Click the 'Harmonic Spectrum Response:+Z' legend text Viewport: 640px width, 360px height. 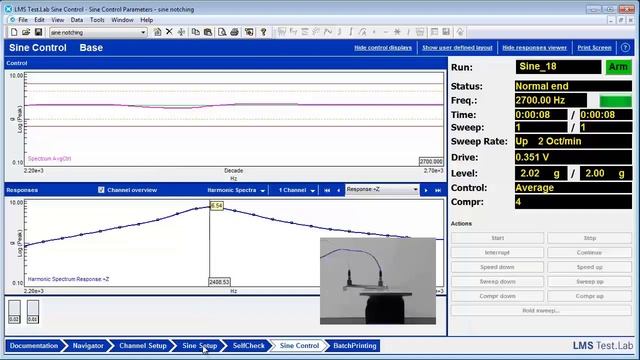click(68, 279)
